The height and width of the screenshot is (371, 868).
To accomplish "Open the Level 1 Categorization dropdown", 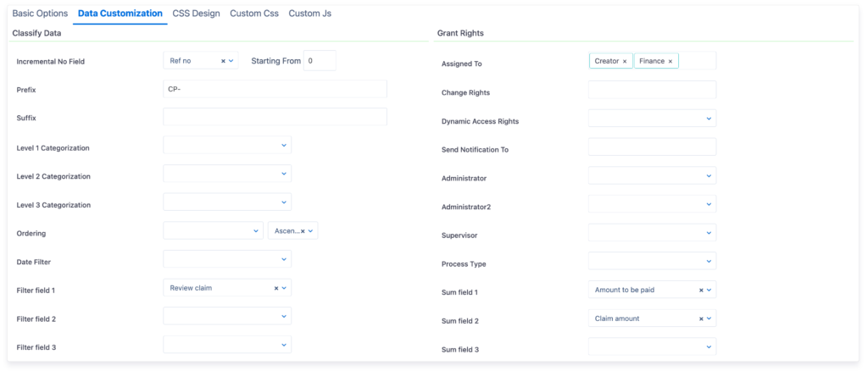I will click(x=227, y=145).
